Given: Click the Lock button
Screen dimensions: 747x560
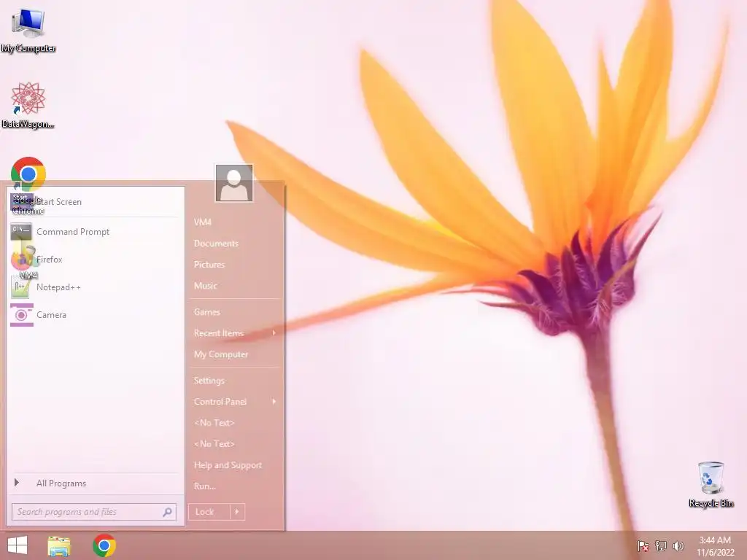Looking at the screenshot, I should pos(209,512).
